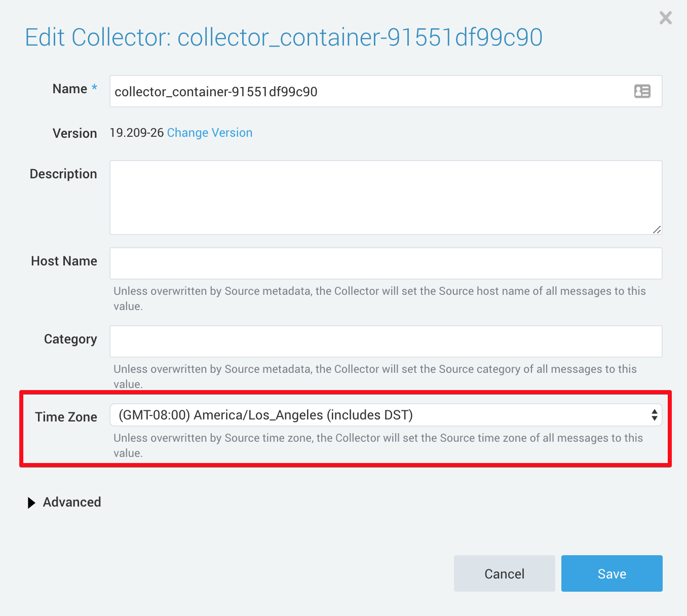Click the Name field label
This screenshot has height=616, width=687.
(x=70, y=89)
